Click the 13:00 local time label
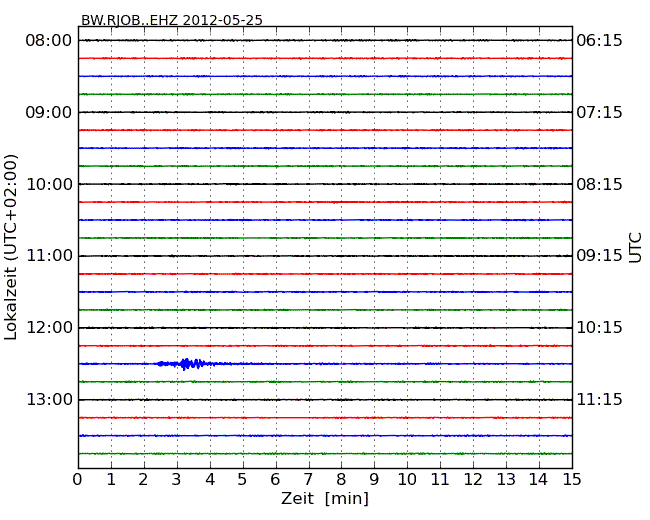650x520 pixels. pos(49,400)
